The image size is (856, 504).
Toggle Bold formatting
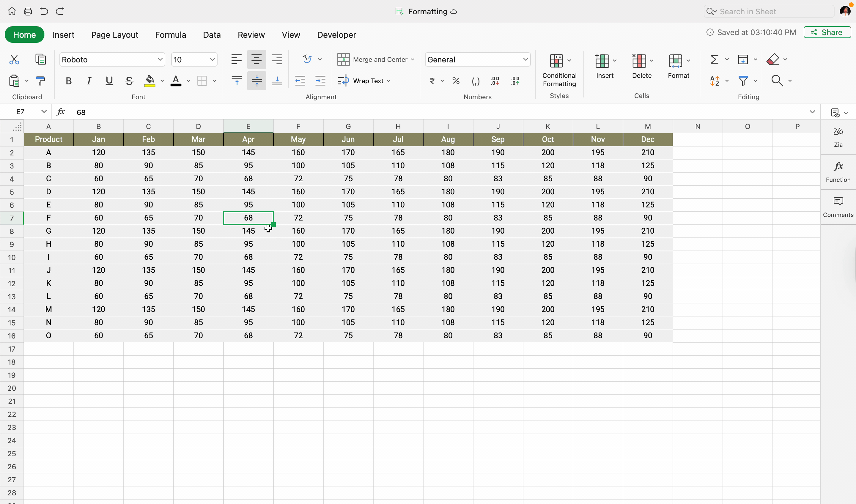69,81
